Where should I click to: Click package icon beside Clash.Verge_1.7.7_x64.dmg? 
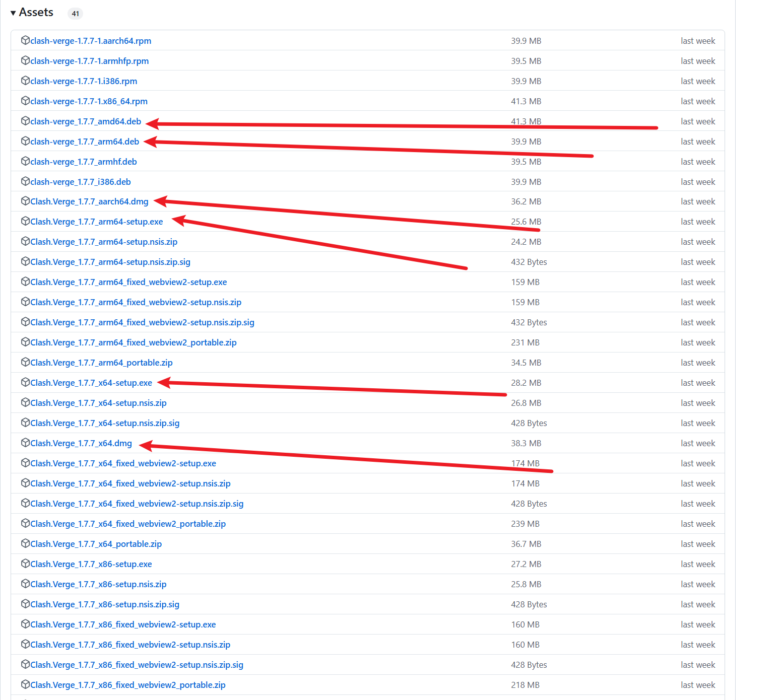click(25, 443)
